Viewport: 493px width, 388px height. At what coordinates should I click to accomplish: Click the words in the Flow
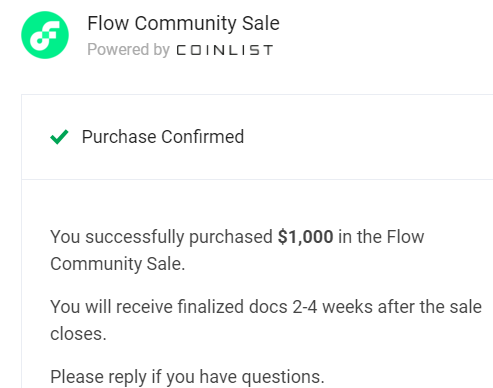coord(381,237)
